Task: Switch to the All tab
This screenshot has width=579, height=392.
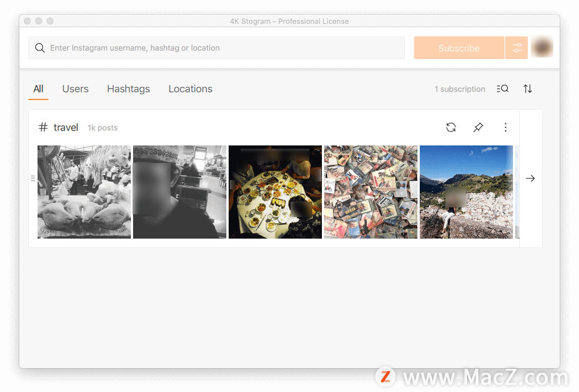Action: 39,89
